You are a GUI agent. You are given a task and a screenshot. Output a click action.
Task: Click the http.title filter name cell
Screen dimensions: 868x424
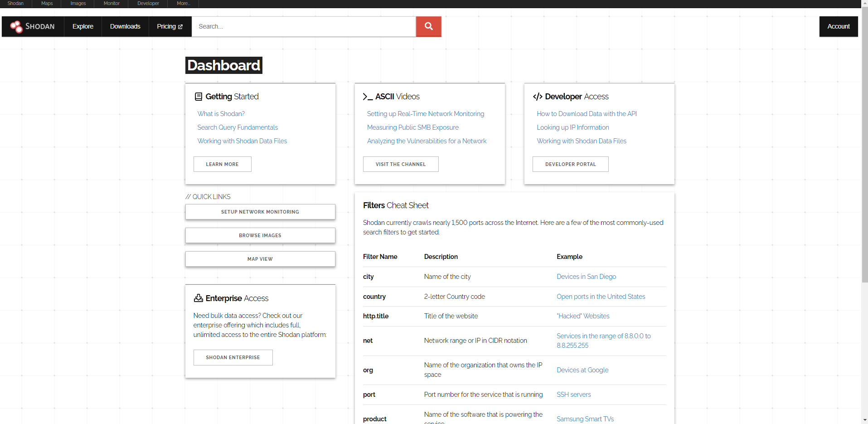[x=376, y=316]
